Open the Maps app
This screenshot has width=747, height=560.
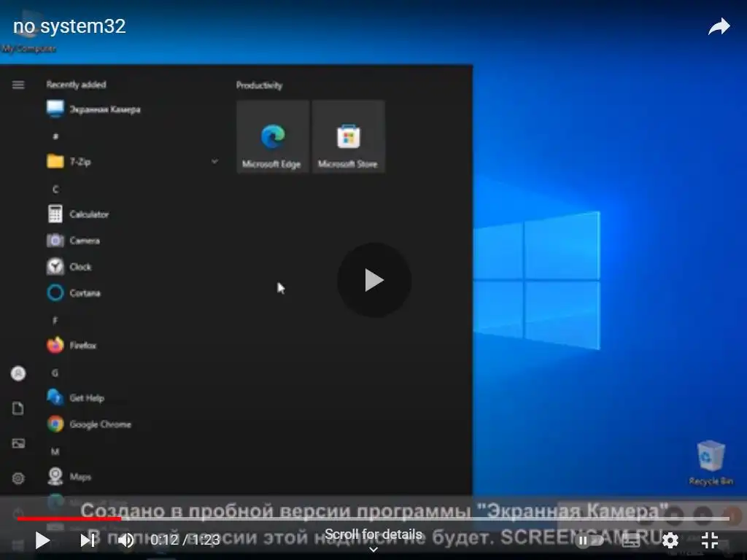(69, 476)
